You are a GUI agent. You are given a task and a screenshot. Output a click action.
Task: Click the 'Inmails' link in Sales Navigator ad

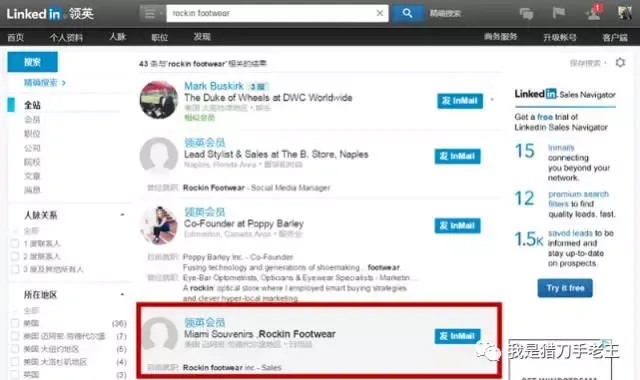click(561, 147)
